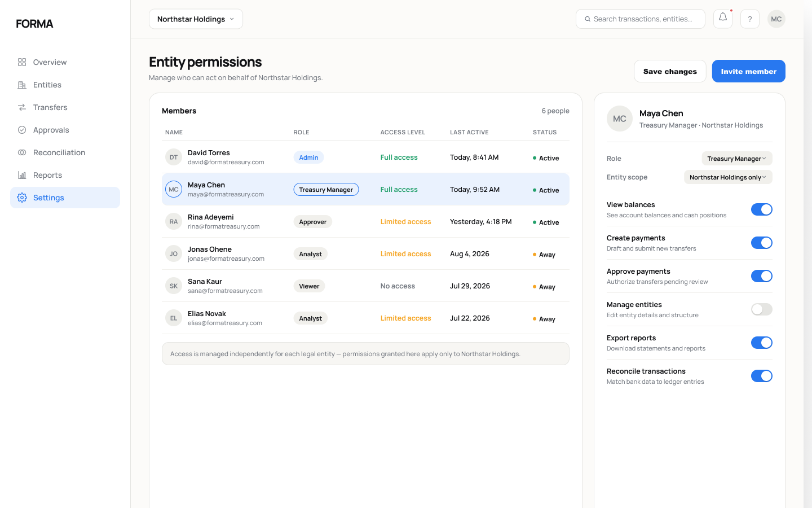Click Maya Chen MC avatar in members table

click(x=174, y=190)
